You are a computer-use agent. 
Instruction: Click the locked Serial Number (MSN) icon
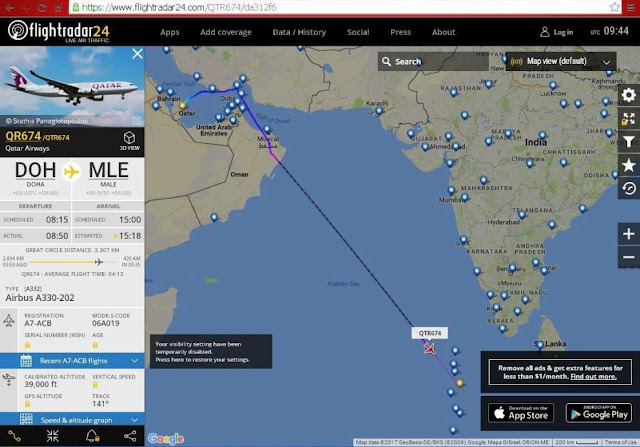click(x=27, y=345)
